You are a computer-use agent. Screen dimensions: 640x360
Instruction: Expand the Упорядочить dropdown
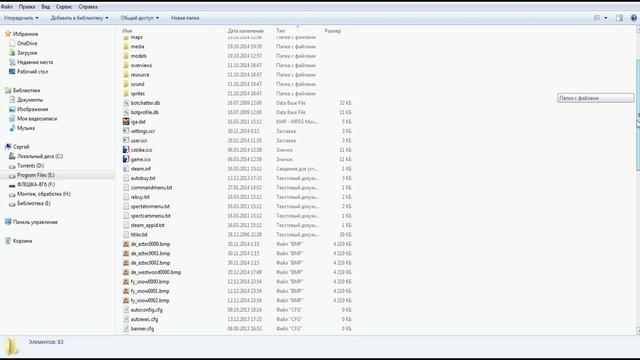[x=21, y=18]
